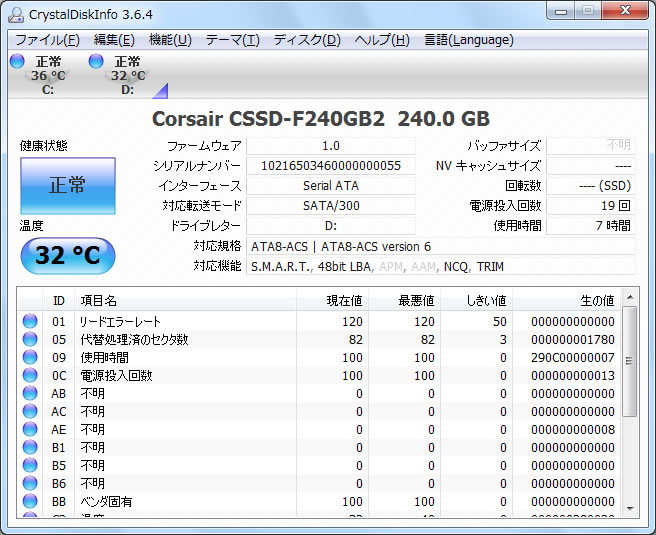Open the ディスク(D) menu
The image size is (656, 535).
(307, 40)
